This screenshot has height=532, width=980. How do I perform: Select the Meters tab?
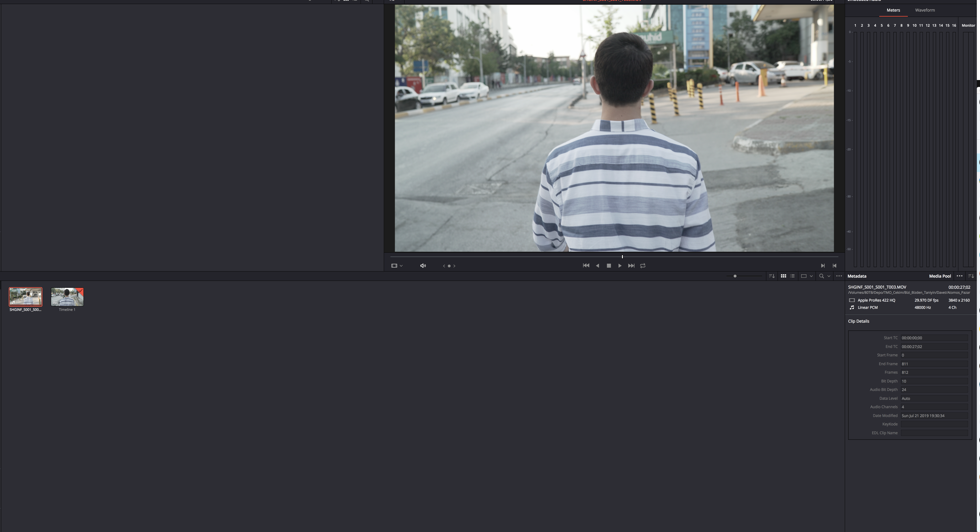(x=893, y=10)
